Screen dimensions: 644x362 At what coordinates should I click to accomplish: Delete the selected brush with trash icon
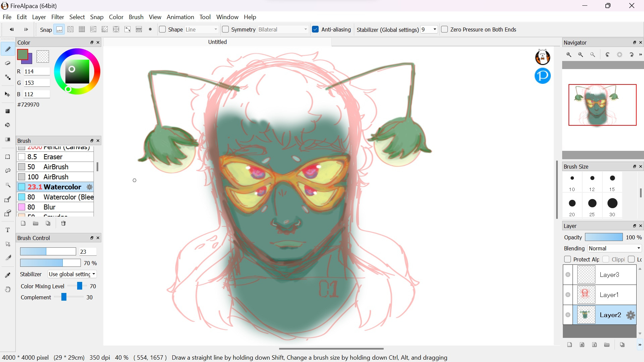tap(63, 224)
